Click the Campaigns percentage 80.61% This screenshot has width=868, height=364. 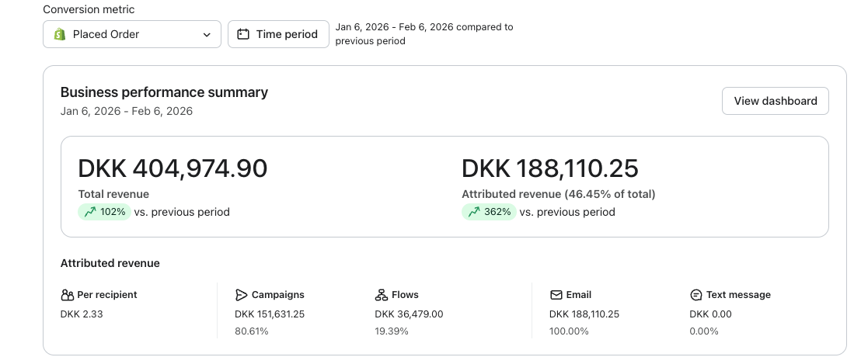click(x=251, y=331)
